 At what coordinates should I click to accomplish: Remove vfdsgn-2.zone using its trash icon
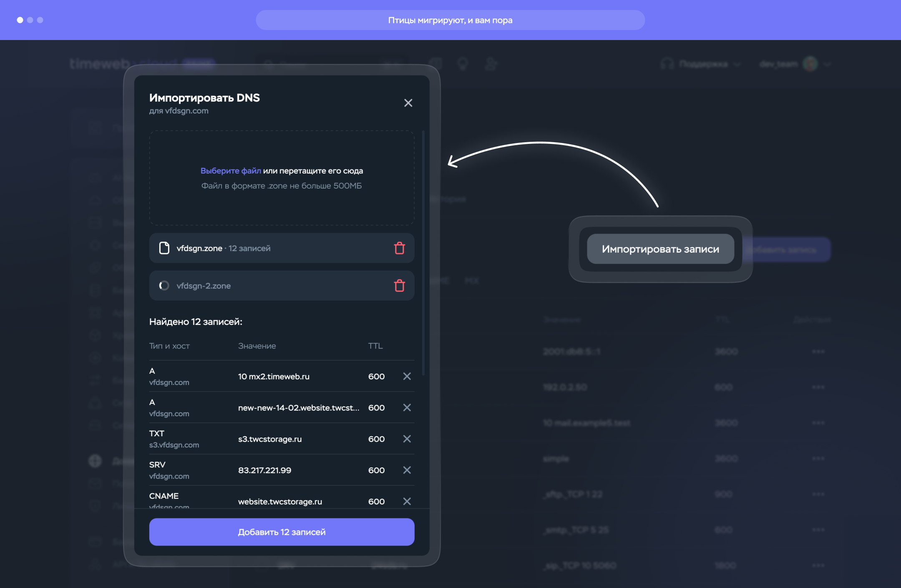399,286
